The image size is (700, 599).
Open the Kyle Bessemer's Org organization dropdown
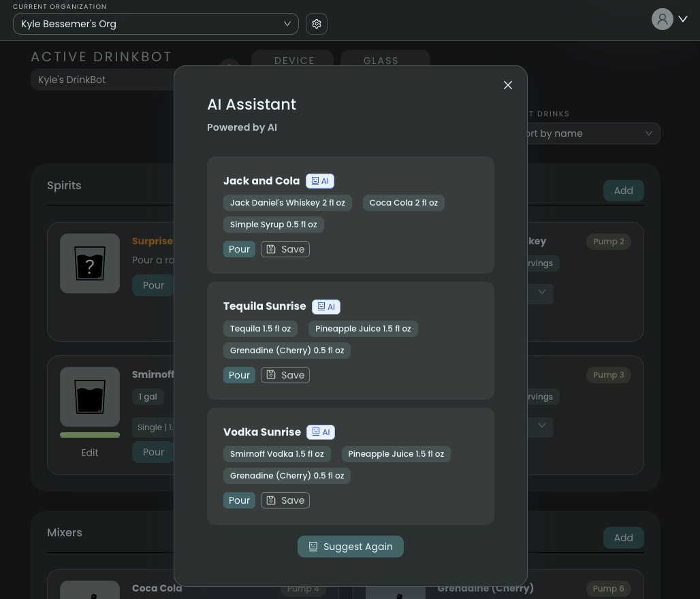[x=155, y=23]
